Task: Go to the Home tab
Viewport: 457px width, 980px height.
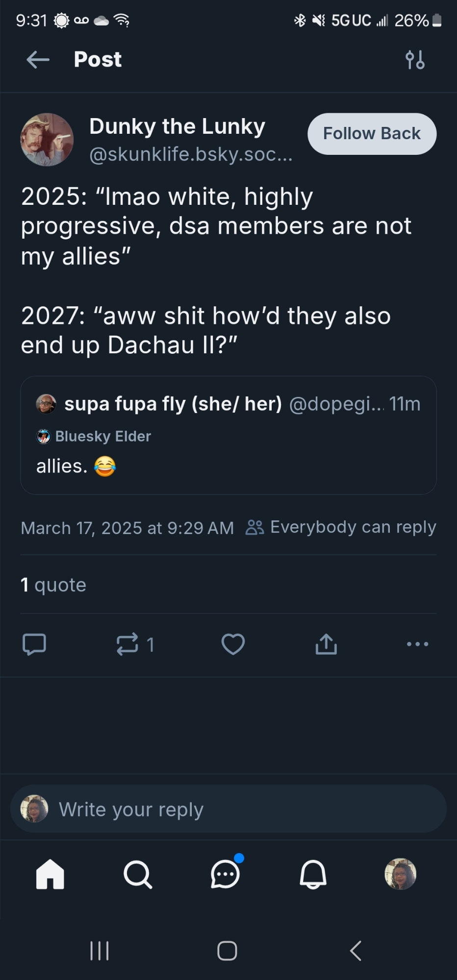Action: [50, 874]
